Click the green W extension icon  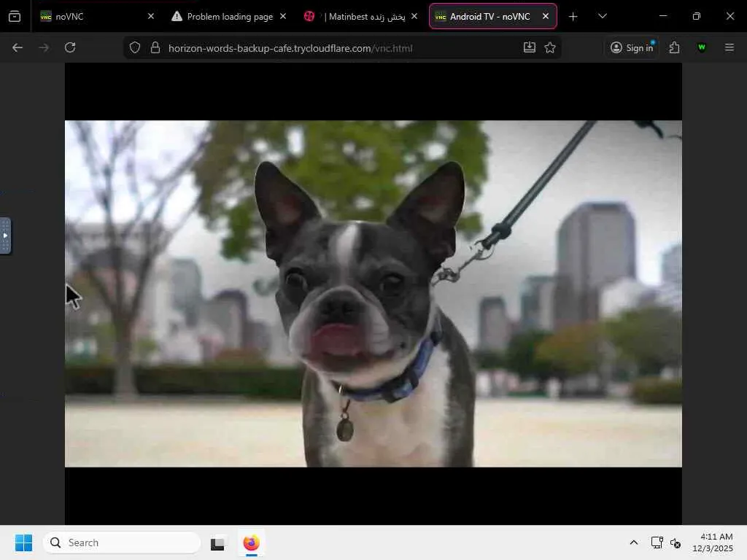point(702,47)
